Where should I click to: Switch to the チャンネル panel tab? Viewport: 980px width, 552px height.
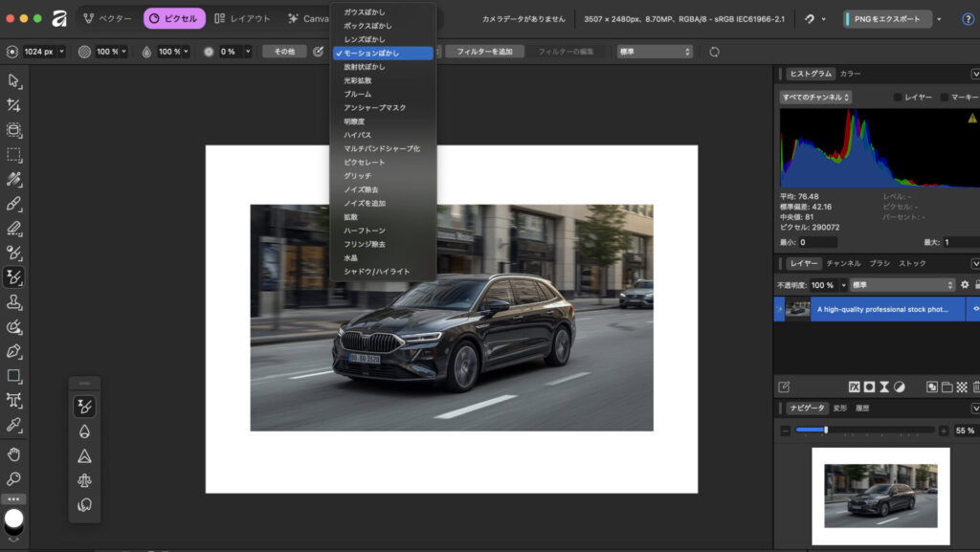(843, 263)
